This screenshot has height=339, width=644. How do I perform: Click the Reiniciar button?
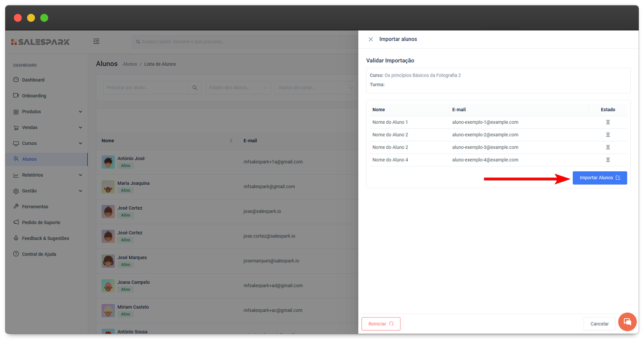381,324
